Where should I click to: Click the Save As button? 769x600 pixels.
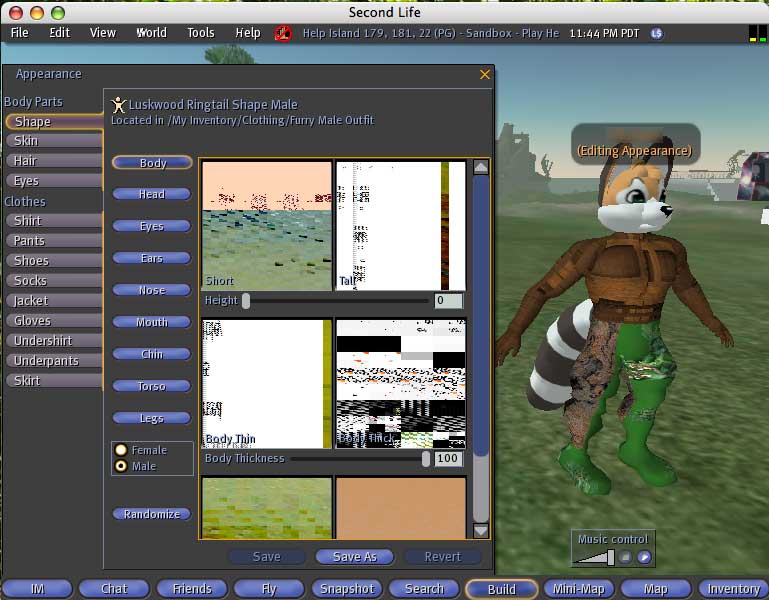tap(355, 556)
